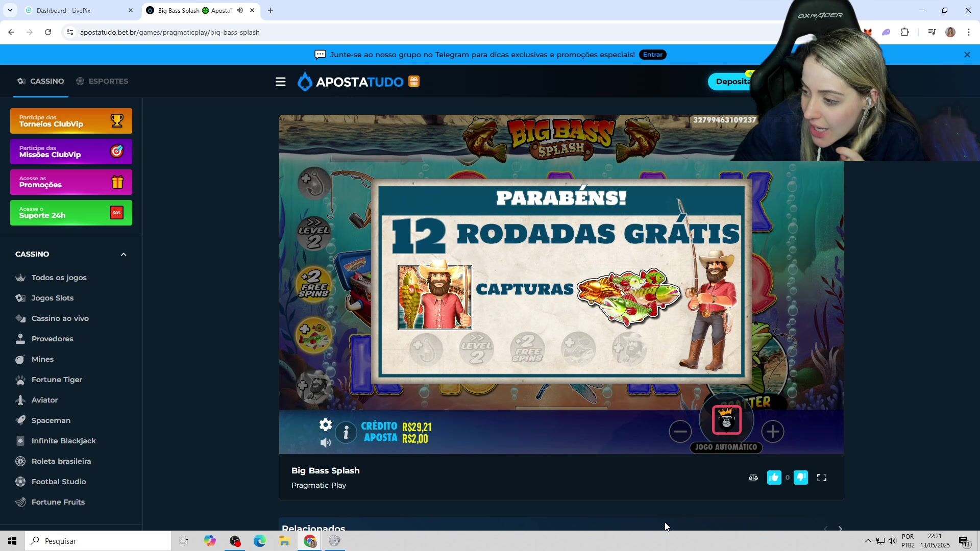Click the ApostaTudo logo
This screenshot has height=551, width=980.
[351, 82]
